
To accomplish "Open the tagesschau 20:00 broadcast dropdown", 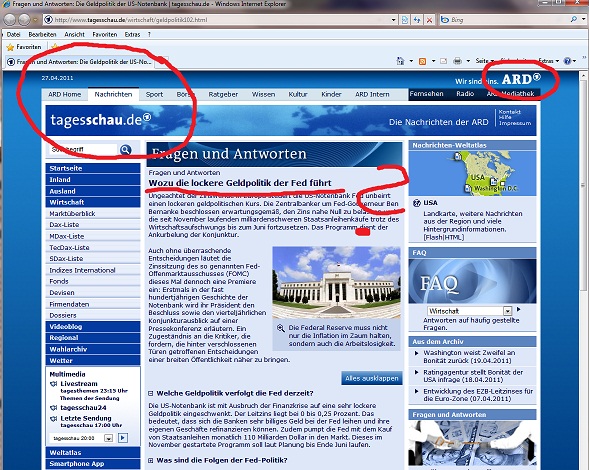I will click(109, 438).
